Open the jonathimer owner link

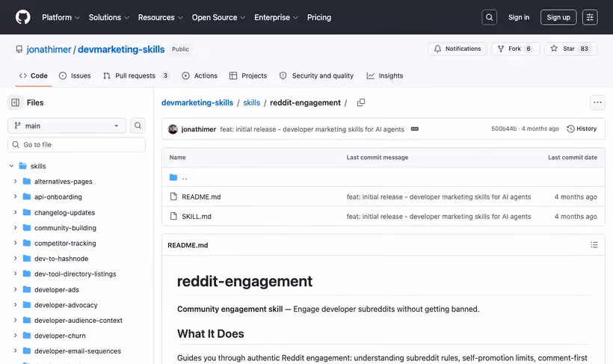click(x=49, y=49)
